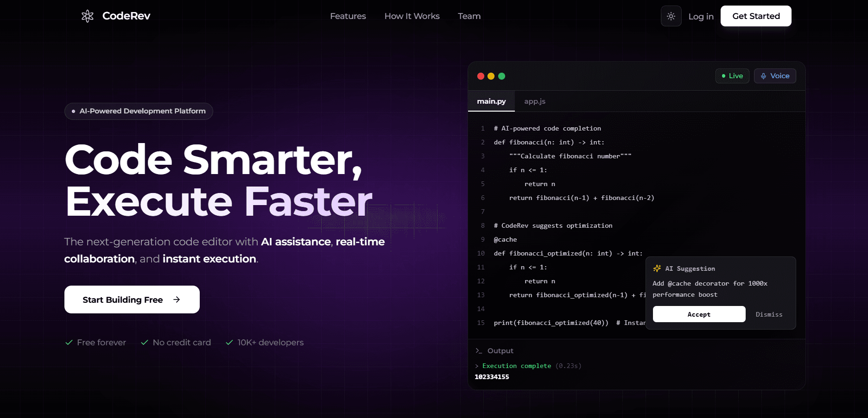Click the arrow icon inside Start Building Free
This screenshot has height=418, width=868.
177,299
